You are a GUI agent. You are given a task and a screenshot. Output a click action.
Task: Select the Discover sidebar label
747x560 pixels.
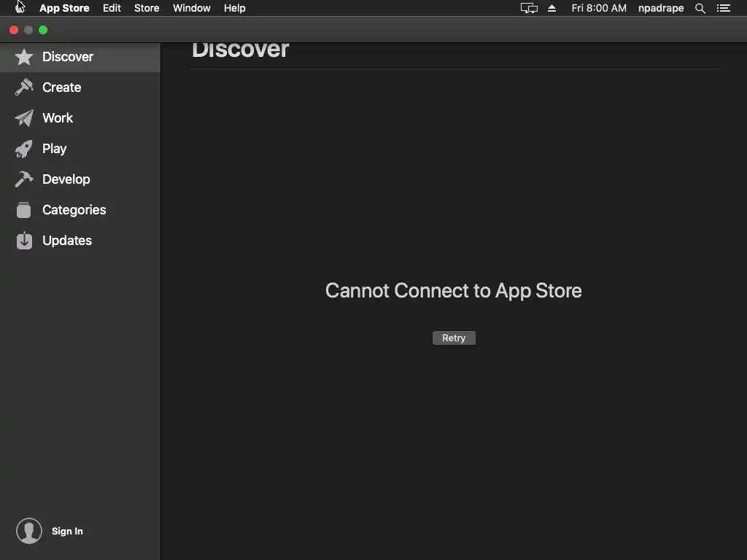pyautogui.click(x=68, y=57)
